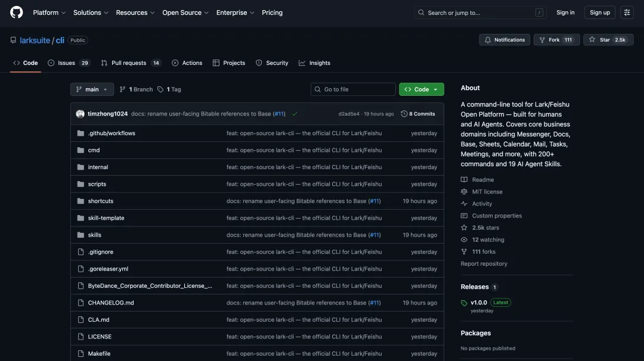The image size is (644, 361).
Task: Fork the repository with Fork button
Action: point(556,40)
